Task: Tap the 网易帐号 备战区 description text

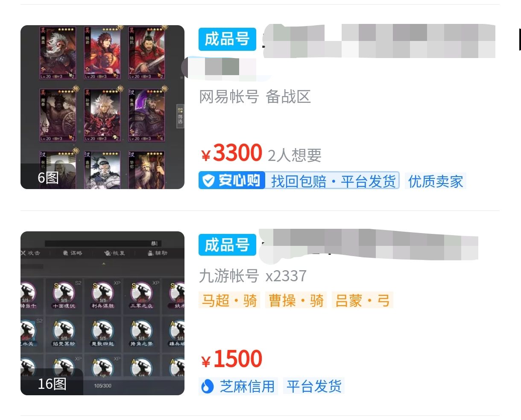Action: 255,97
